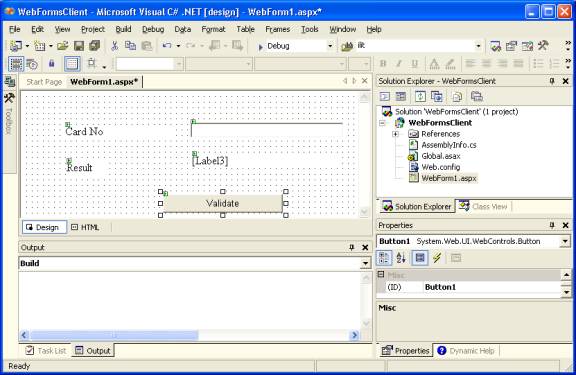Toggle Alphabetic sort in Properties panel

coord(401,258)
